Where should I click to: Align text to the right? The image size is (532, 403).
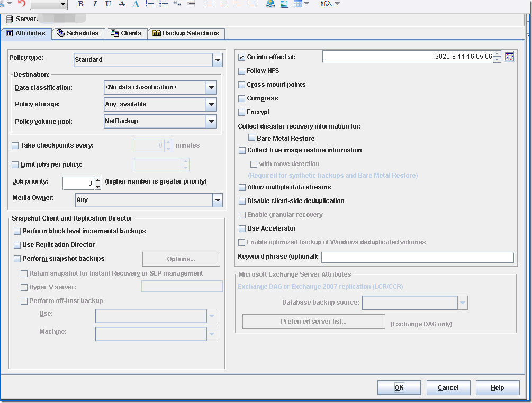[238, 4]
